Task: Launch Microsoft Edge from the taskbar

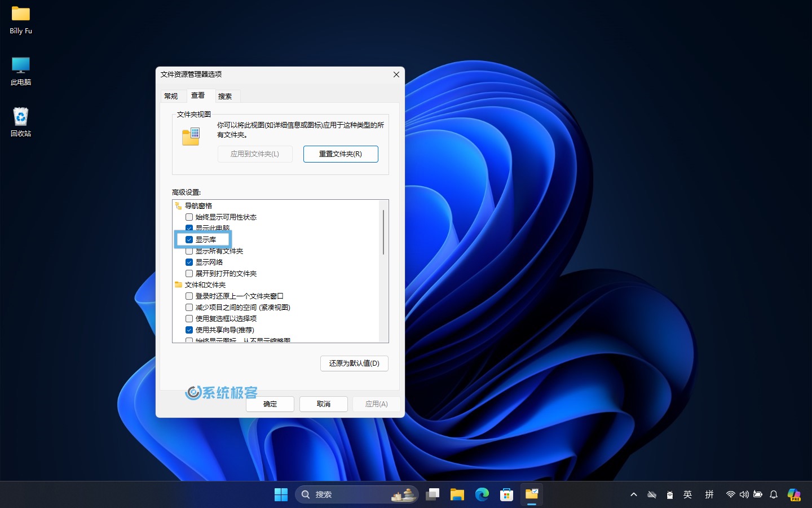Action: (x=482, y=494)
